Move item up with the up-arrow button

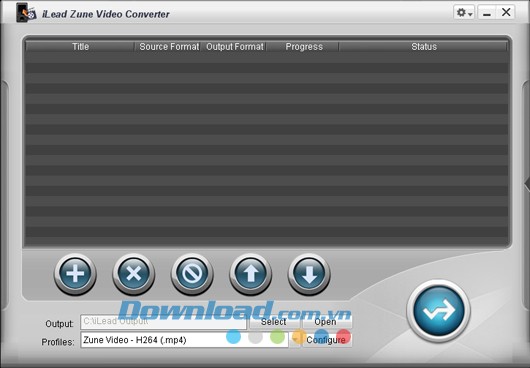250,274
